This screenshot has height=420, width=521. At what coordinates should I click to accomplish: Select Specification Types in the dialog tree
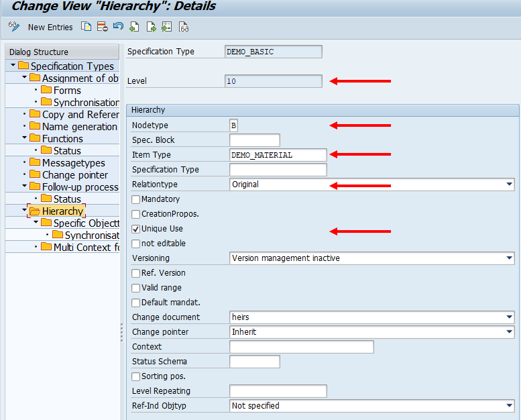66,66
